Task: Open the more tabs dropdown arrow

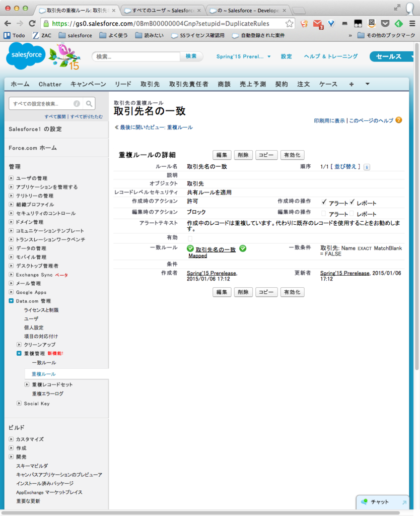Action: (368, 84)
